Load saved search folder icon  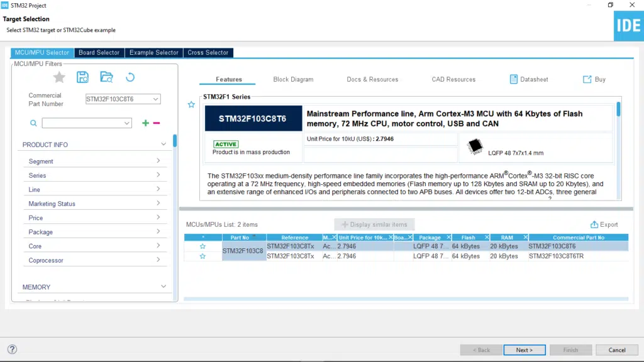[x=106, y=77]
